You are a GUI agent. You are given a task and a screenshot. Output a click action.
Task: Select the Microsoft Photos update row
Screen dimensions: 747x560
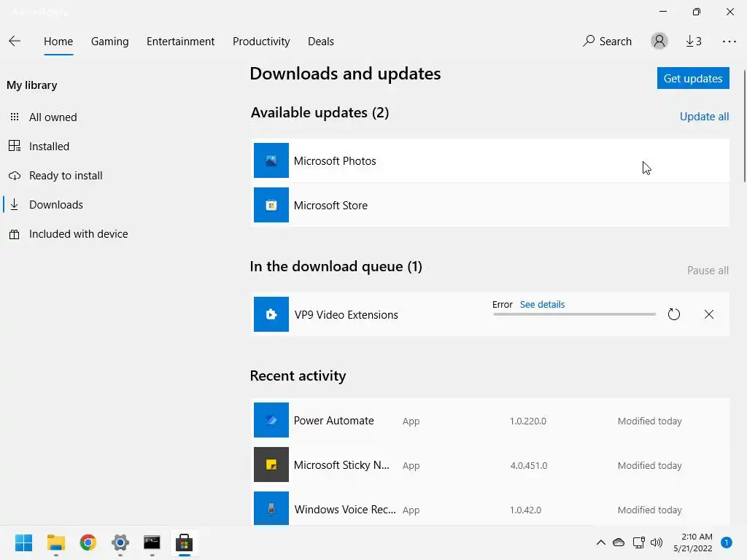[x=490, y=160]
